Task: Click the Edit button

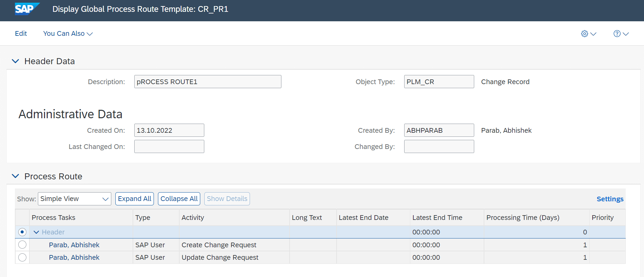Action: [x=21, y=33]
